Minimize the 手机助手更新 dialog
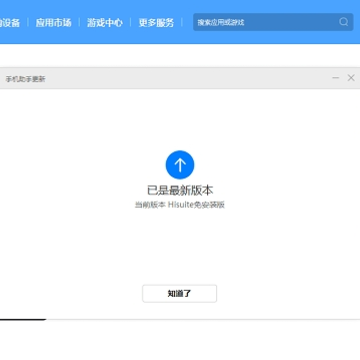Viewport: 360px width, 360px height. (336, 78)
